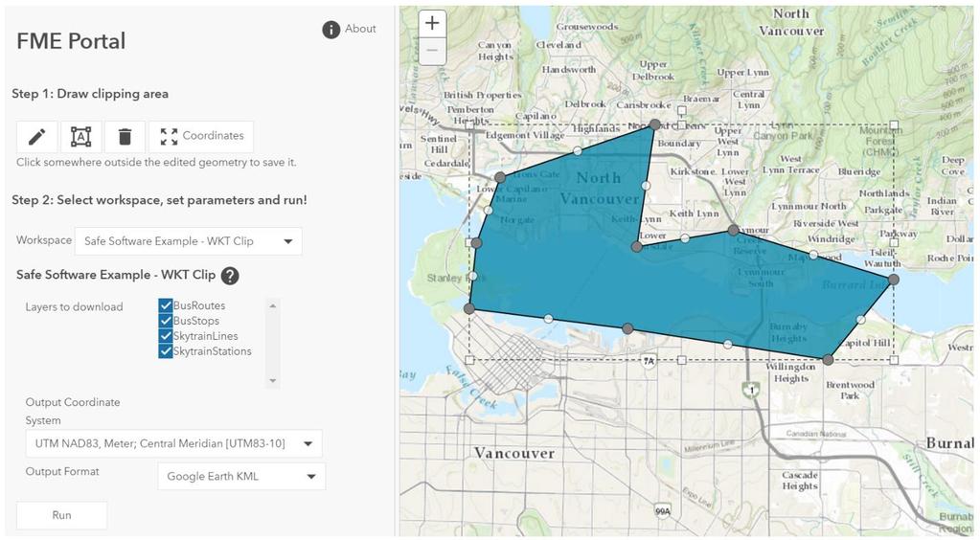Click the Brentwood Park map label
This screenshot has width=980, height=540.
[850, 390]
